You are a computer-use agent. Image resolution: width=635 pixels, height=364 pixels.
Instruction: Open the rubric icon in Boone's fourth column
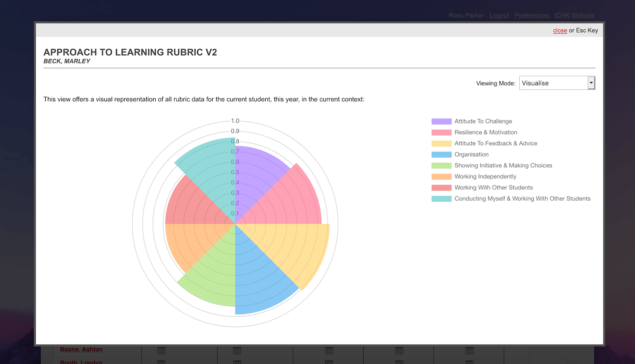pyautogui.click(x=399, y=350)
